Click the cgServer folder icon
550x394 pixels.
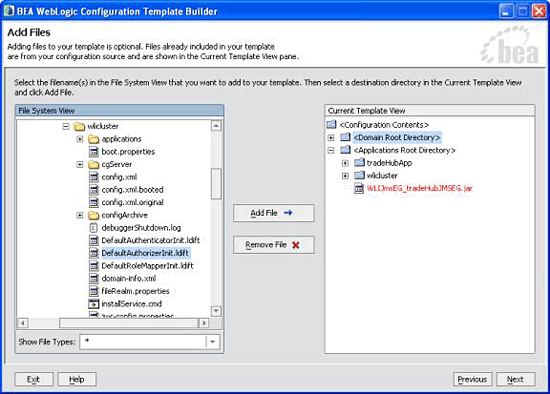coord(93,164)
